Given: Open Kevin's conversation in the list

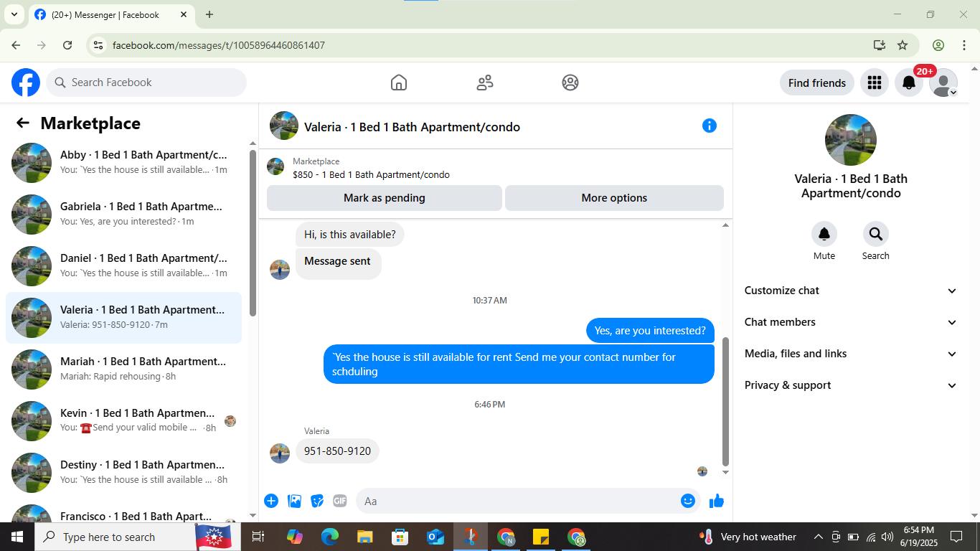Looking at the screenshot, I should tap(123, 421).
